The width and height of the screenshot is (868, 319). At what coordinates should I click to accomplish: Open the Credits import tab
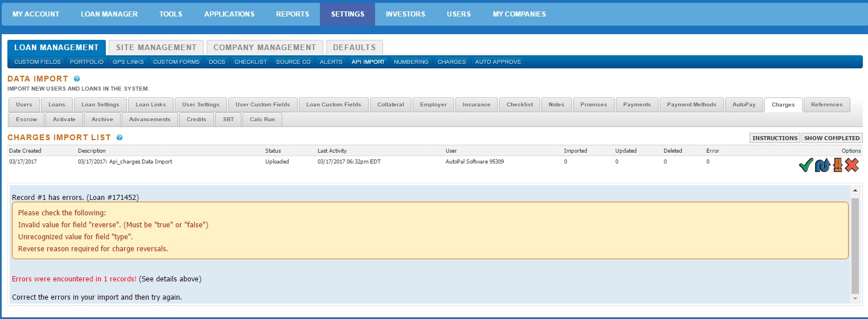tap(196, 120)
